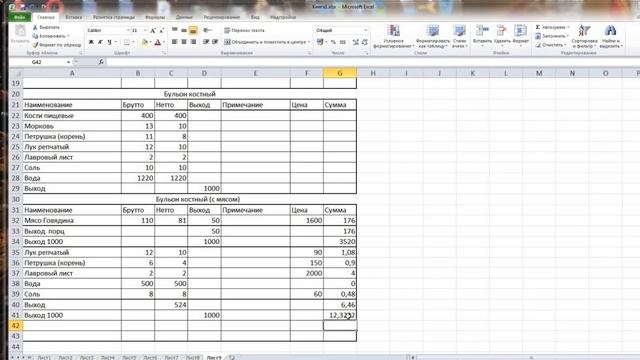Apply the Comma Style (000) number format

(x=343, y=42)
